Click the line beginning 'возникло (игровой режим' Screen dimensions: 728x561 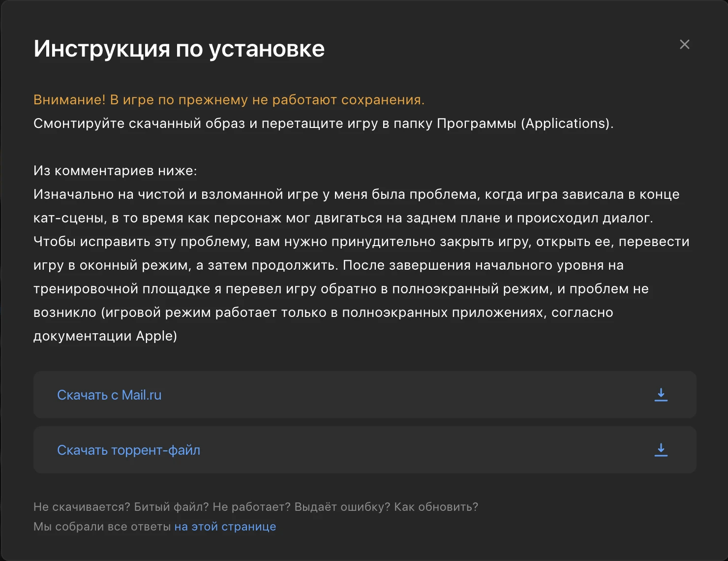[x=323, y=312]
